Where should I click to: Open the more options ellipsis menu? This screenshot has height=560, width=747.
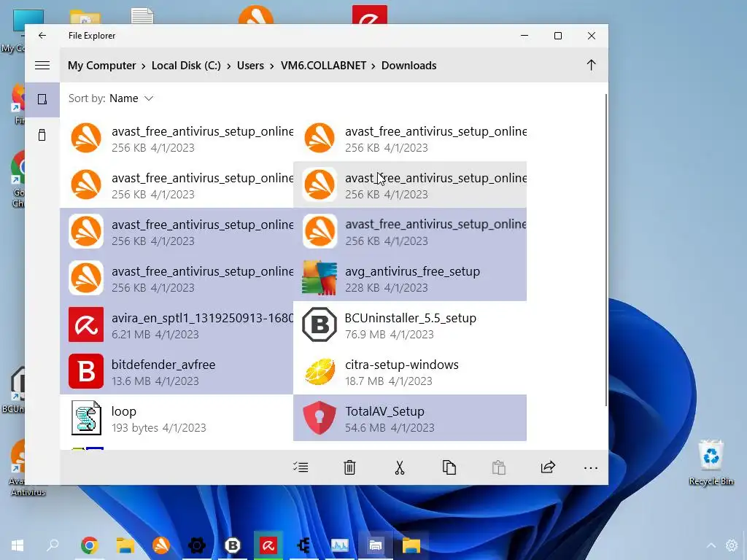click(591, 468)
